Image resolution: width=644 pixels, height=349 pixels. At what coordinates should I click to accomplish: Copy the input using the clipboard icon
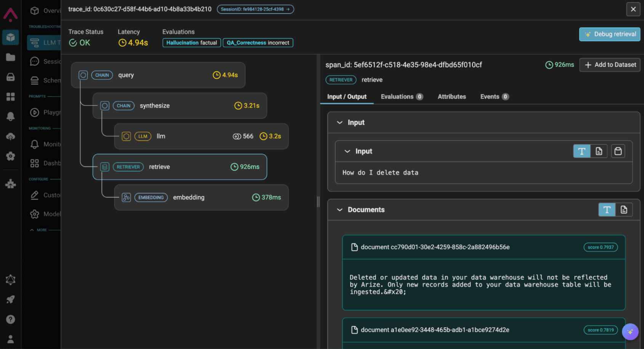point(618,151)
